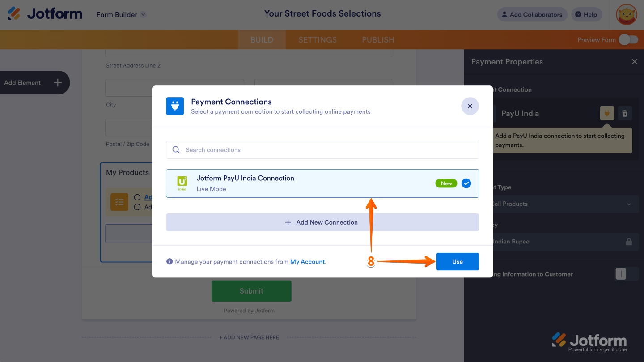
Task: Click the checkmark on Jotform PayU India Connection
Action: [466, 183]
